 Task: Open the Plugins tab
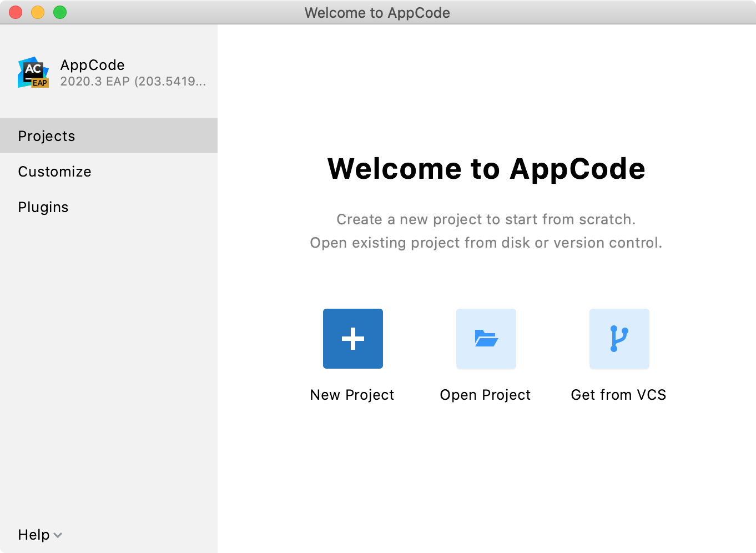point(109,207)
